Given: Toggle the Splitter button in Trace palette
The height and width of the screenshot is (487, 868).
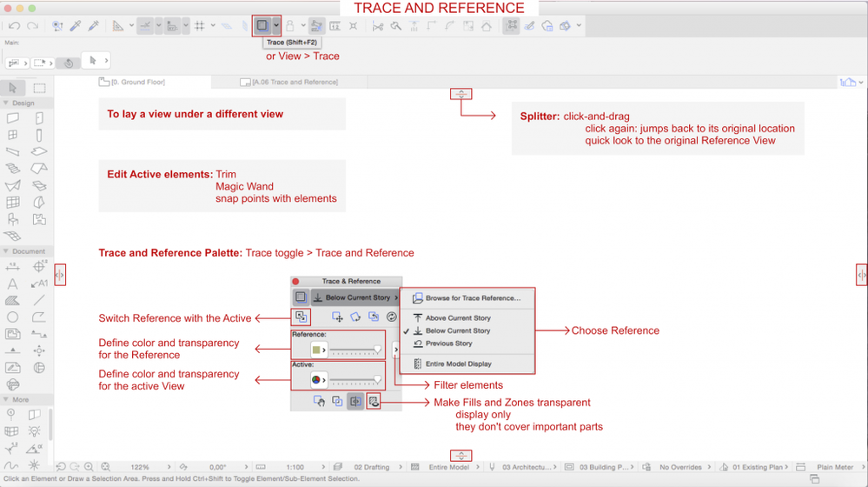Looking at the screenshot, I should [x=355, y=401].
